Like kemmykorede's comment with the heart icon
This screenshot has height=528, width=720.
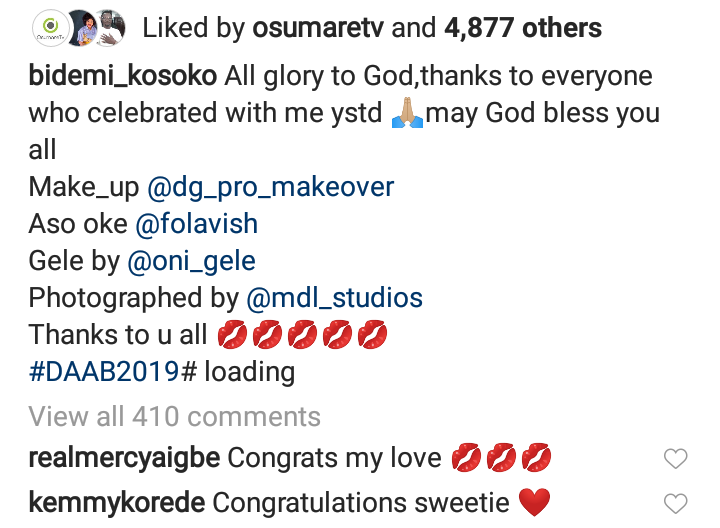(677, 503)
